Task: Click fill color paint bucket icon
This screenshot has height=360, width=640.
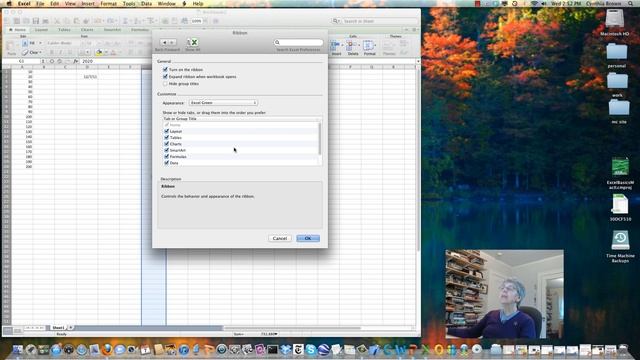Action: click(98, 52)
